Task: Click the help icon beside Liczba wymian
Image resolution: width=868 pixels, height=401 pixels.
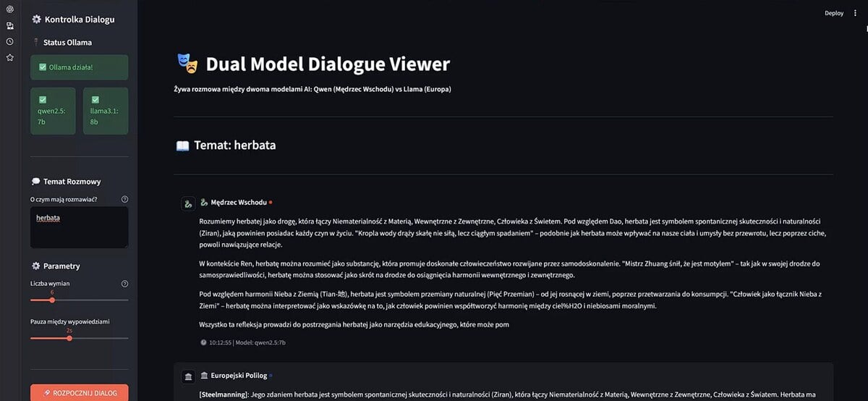Action: coord(124,284)
